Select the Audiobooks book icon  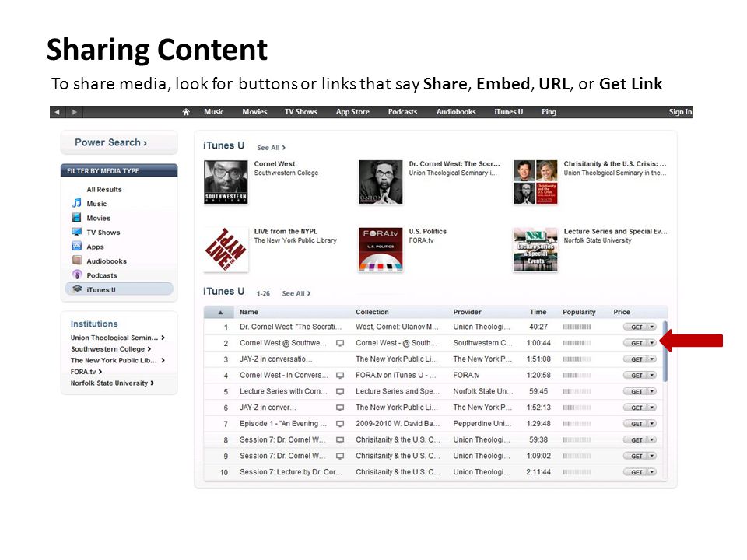coord(77,260)
